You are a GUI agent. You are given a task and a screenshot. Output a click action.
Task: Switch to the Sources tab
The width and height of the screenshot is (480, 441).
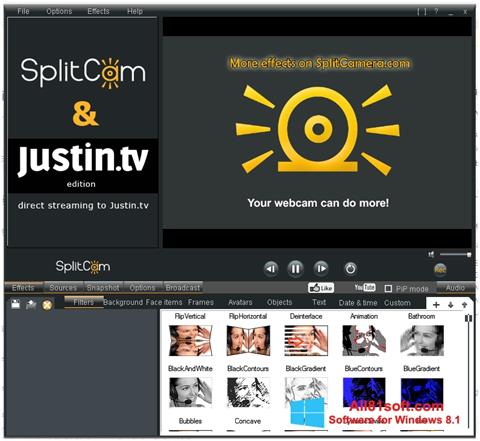[x=63, y=288]
